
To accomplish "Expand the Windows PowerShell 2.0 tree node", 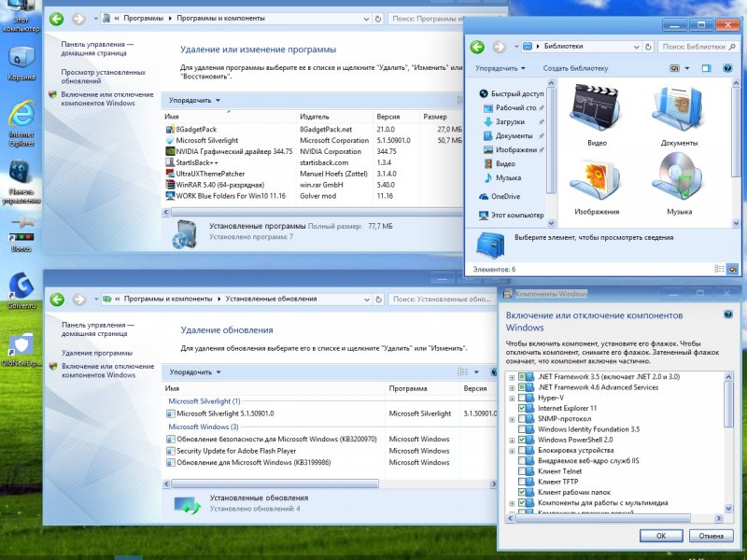I will (x=512, y=440).
